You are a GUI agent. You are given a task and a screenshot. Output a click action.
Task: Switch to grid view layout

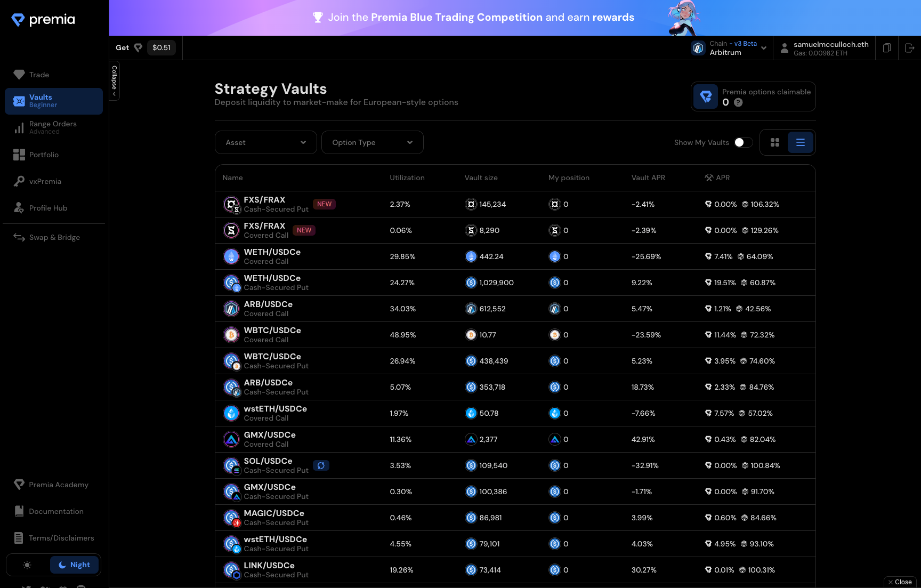pos(774,142)
